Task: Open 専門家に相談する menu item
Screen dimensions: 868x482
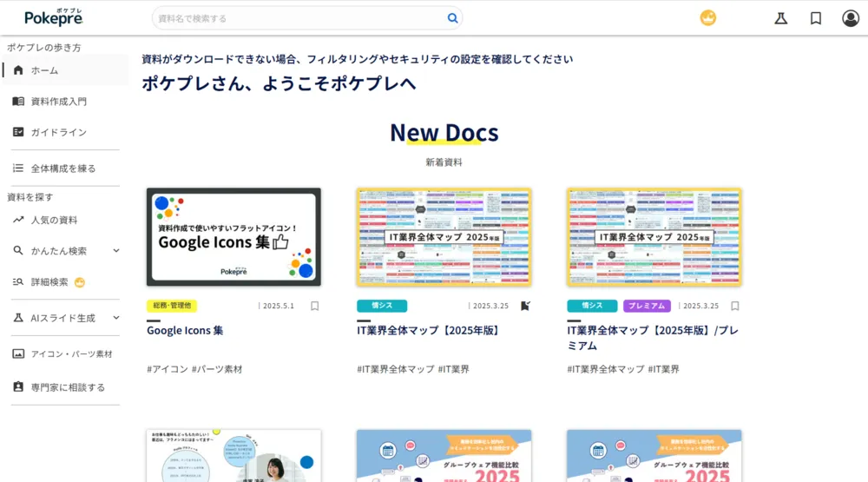Action: pos(65,386)
